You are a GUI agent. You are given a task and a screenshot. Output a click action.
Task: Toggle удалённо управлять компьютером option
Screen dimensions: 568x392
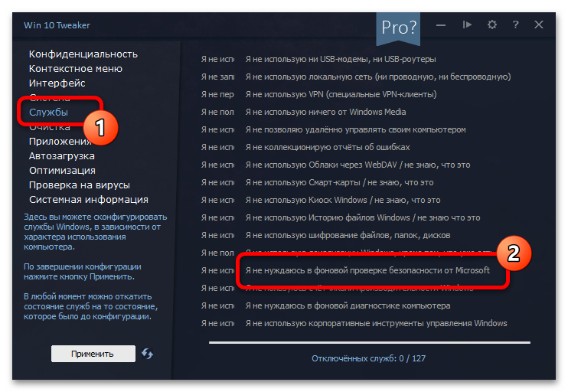(356, 129)
